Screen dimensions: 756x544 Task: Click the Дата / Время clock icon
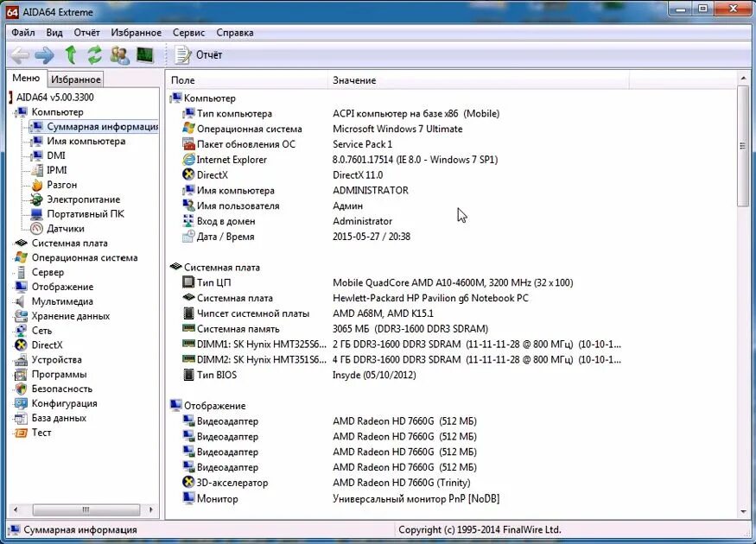188,237
